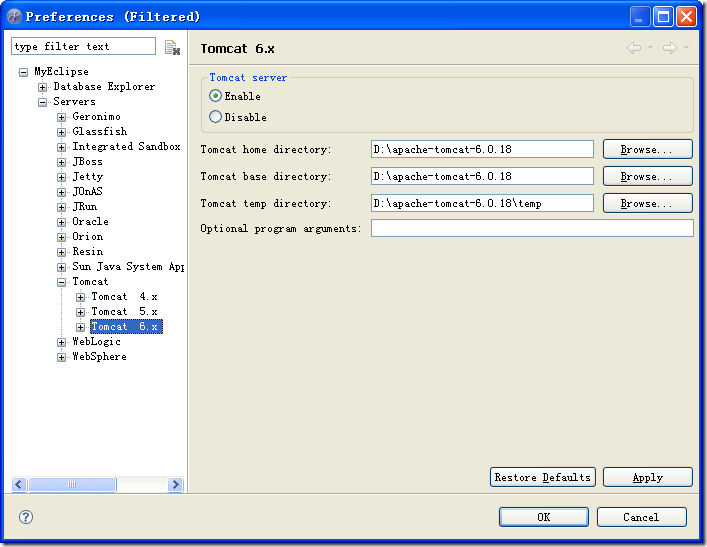This screenshot has height=547, width=707.
Task: Select the JBoss tree item
Action: pos(87,161)
